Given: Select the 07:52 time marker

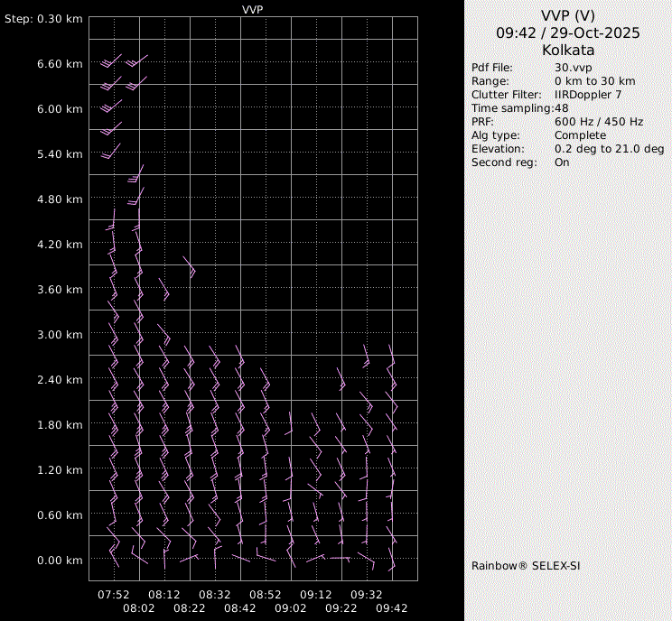Looking at the screenshot, I should 114,595.
